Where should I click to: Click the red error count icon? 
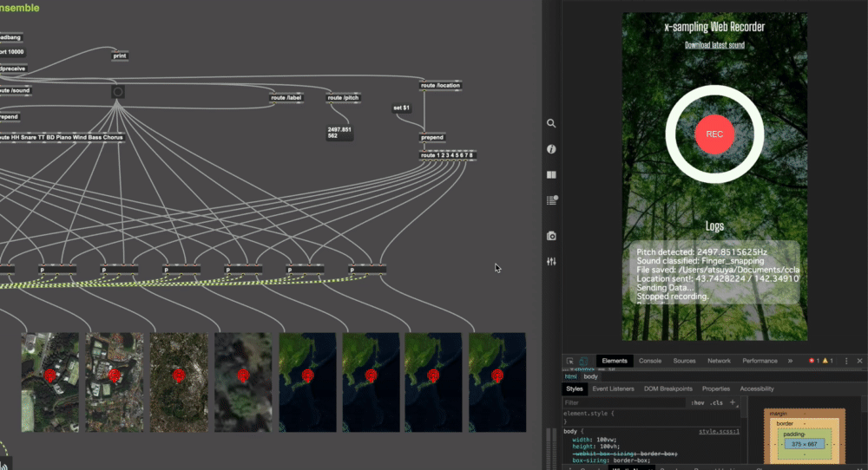812,361
